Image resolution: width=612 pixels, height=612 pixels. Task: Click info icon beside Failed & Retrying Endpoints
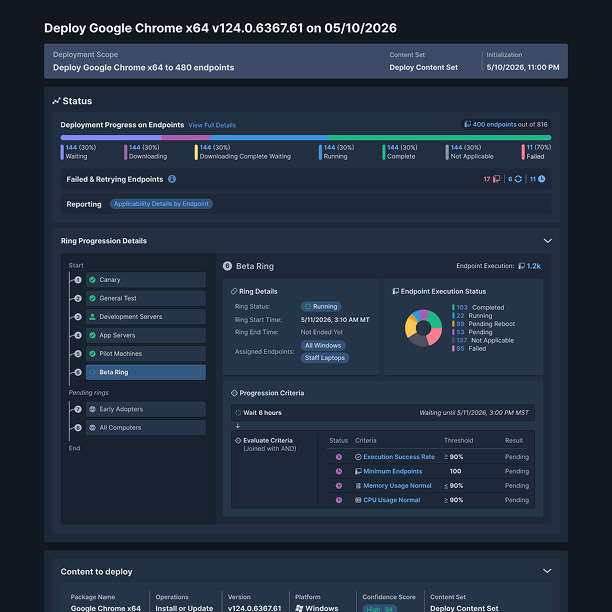click(172, 179)
